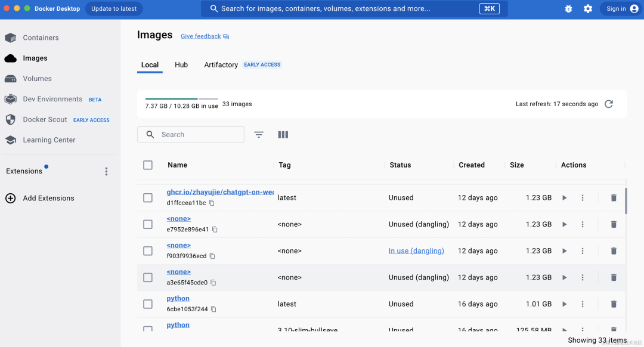Copy image ID e7952e896e41
The image size is (644, 347).
click(x=215, y=230)
